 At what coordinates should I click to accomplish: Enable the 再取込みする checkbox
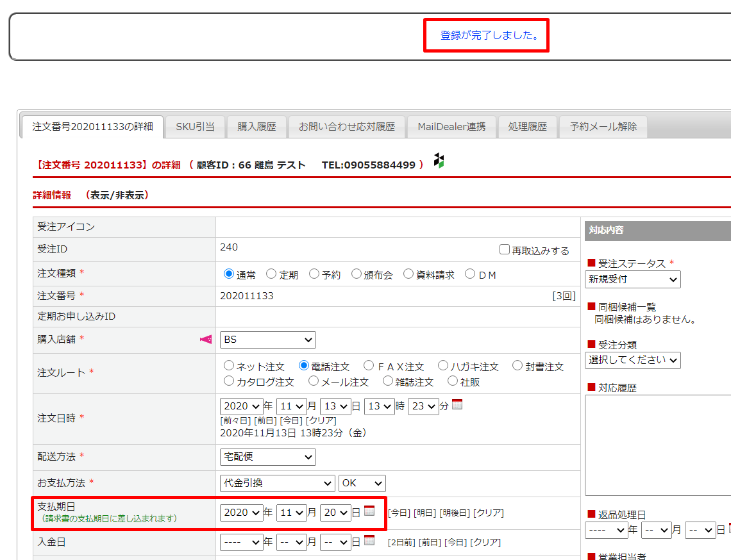[505, 250]
